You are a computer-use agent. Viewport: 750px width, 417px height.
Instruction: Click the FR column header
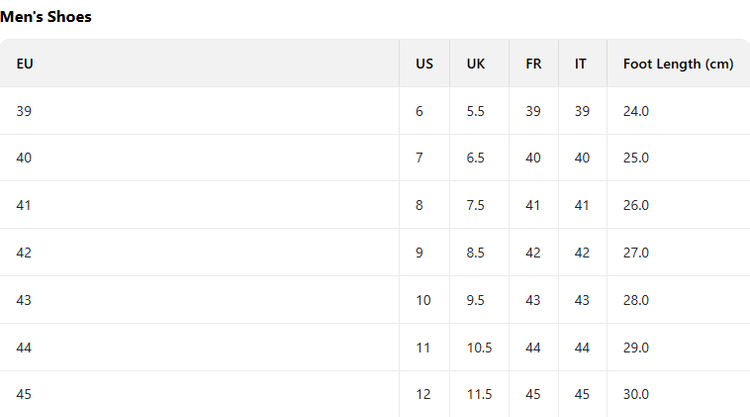pyautogui.click(x=533, y=64)
